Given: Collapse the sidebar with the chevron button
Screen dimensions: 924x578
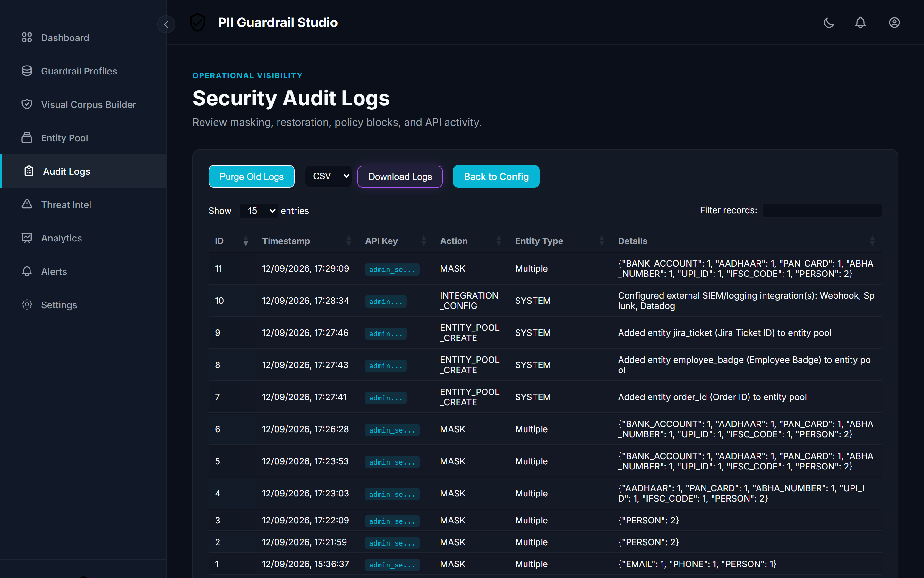Looking at the screenshot, I should (x=166, y=24).
